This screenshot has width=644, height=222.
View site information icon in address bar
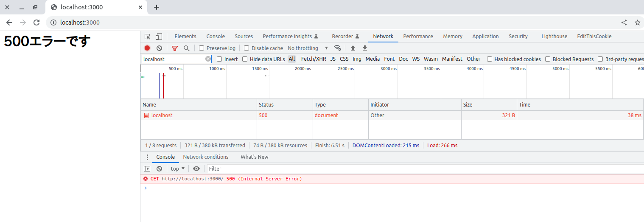53,22
